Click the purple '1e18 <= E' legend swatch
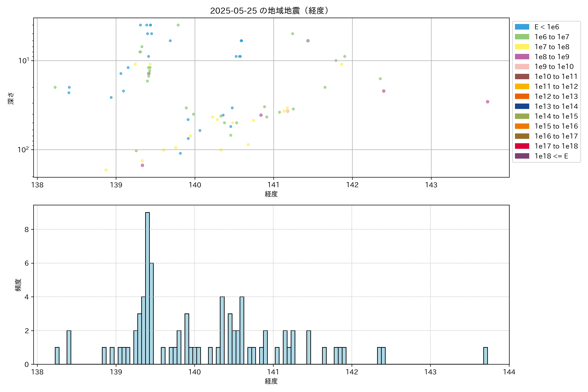This screenshot has width=588, height=392. pyautogui.click(x=522, y=156)
